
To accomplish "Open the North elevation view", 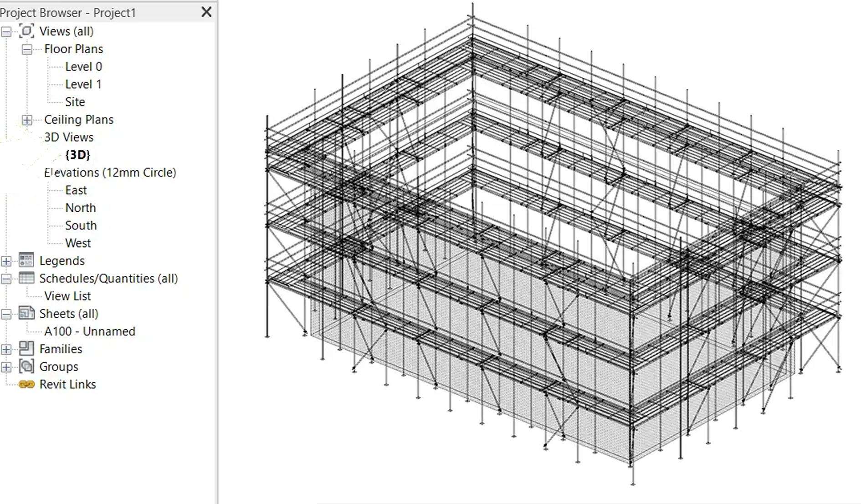I will (x=80, y=208).
